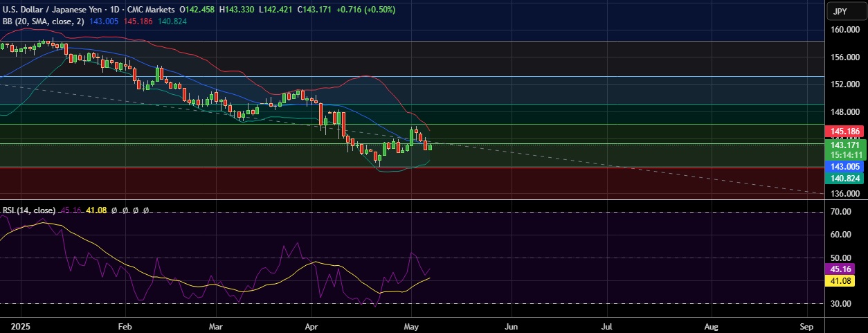Click the open price value O142.458
This screenshot has width=868, height=333.
tap(198, 10)
